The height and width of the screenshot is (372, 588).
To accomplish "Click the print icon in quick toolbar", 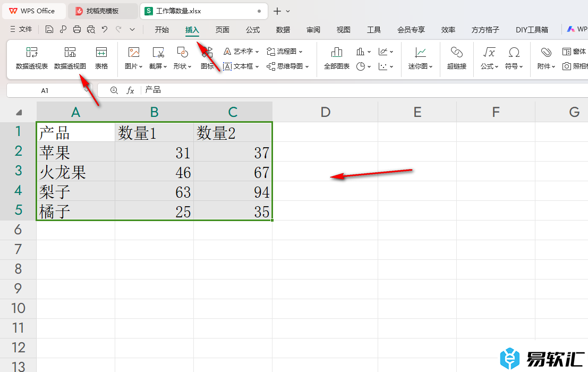I will point(77,30).
